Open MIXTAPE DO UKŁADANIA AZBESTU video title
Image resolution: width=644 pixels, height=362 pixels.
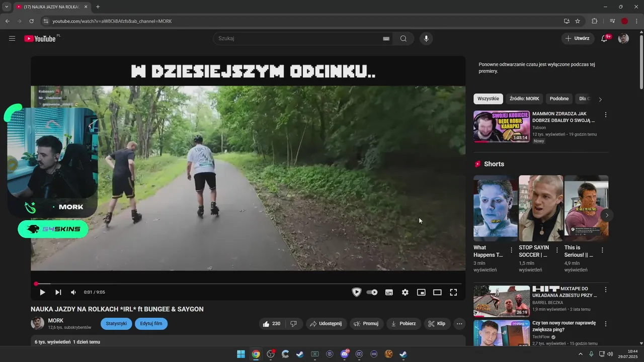(x=565, y=292)
